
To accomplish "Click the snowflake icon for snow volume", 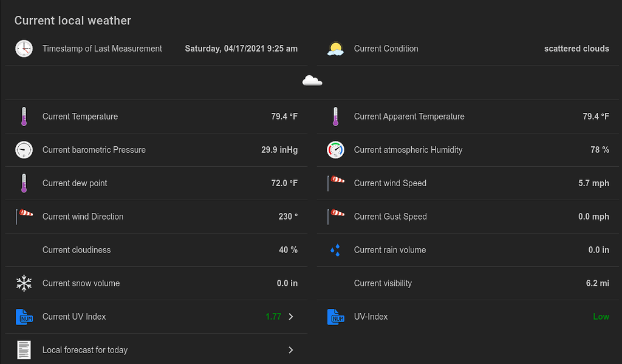I will click(x=24, y=283).
